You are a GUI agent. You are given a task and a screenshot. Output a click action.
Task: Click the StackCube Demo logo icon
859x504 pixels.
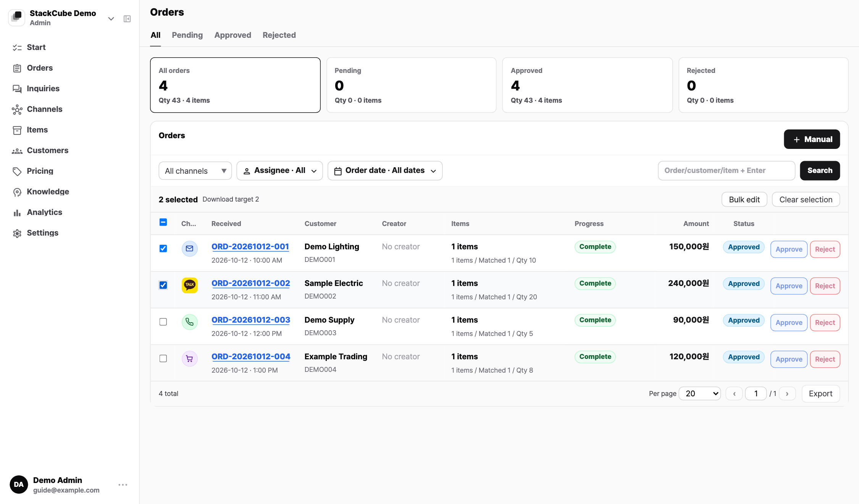17,18
